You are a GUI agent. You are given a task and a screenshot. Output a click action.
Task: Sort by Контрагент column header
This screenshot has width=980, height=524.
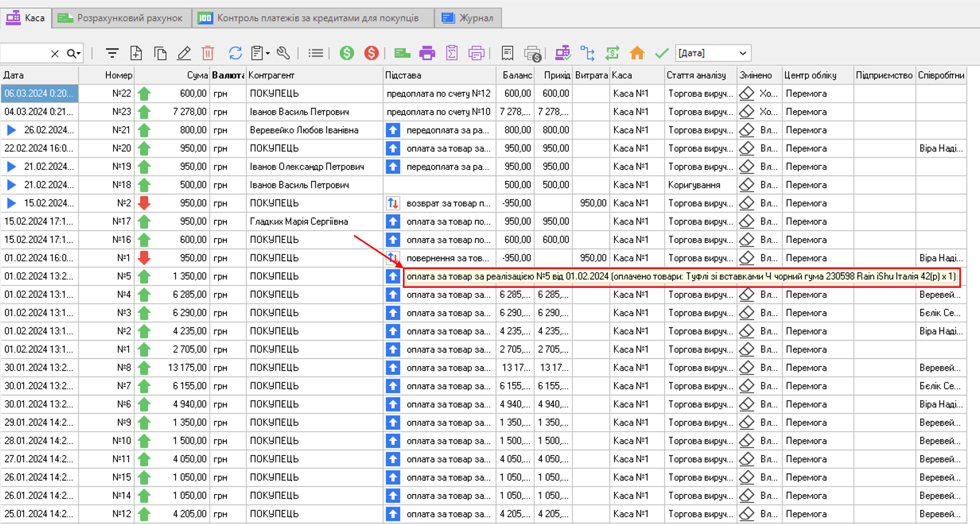click(x=271, y=75)
